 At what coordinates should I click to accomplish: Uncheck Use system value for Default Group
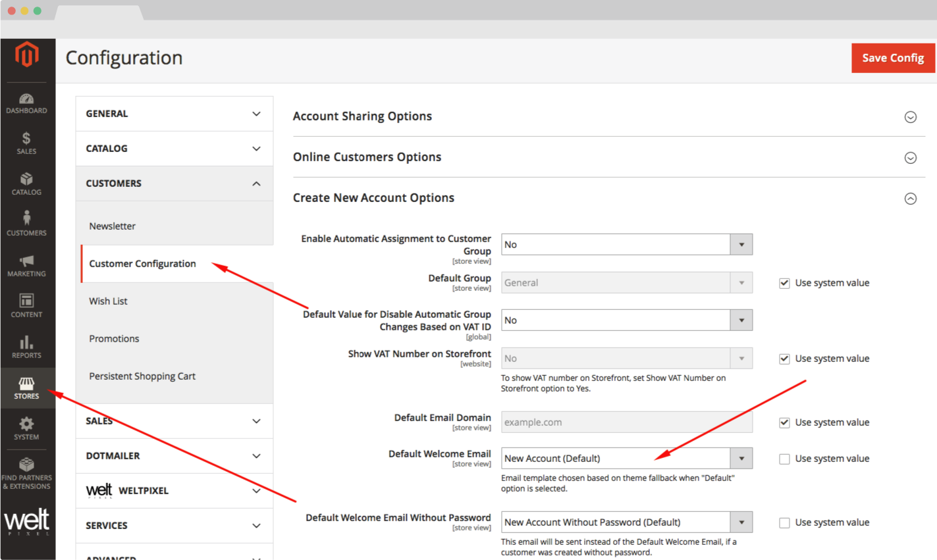[x=784, y=283]
